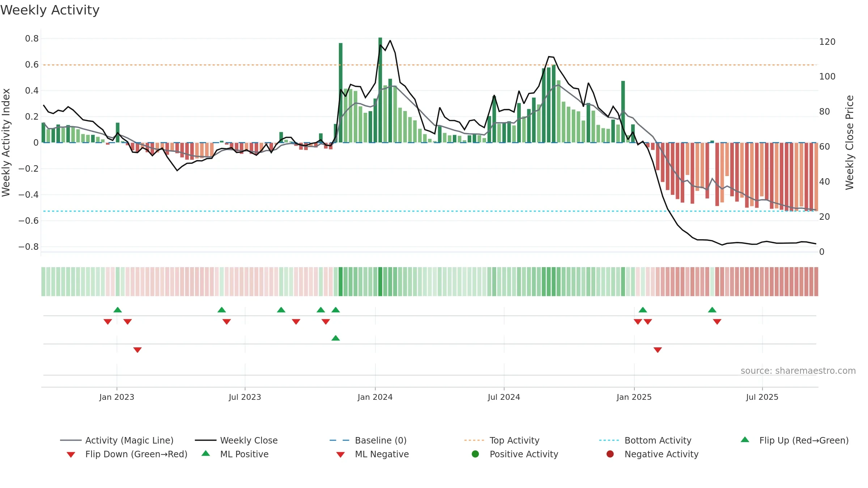Click the flip up marker before Jul 2023
The image size is (868, 488).
(222, 310)
